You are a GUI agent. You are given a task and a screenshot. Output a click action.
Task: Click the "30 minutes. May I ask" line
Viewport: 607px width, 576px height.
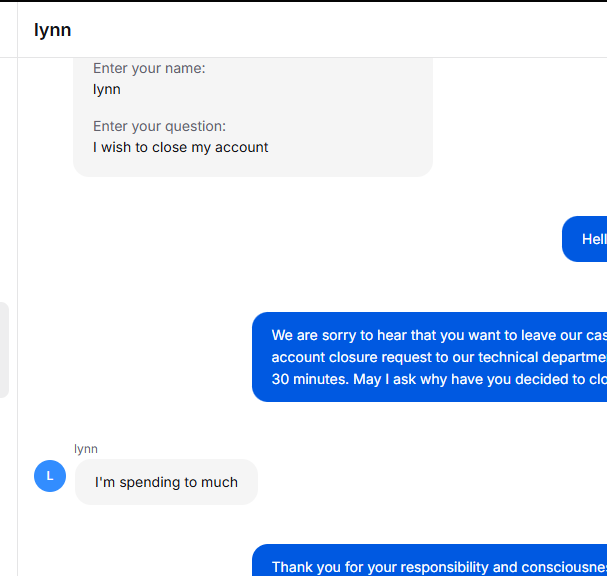pyautogui.click(x=439, y=379)
